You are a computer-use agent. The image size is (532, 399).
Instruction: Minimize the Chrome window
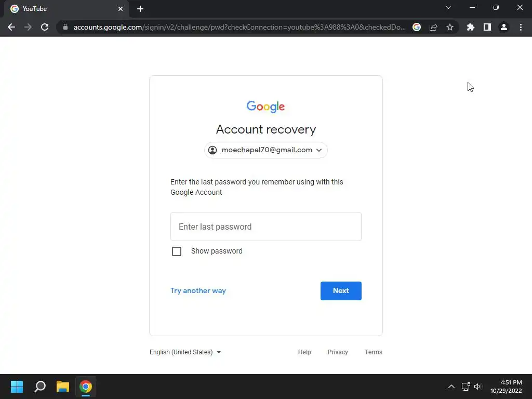(472, 7)
